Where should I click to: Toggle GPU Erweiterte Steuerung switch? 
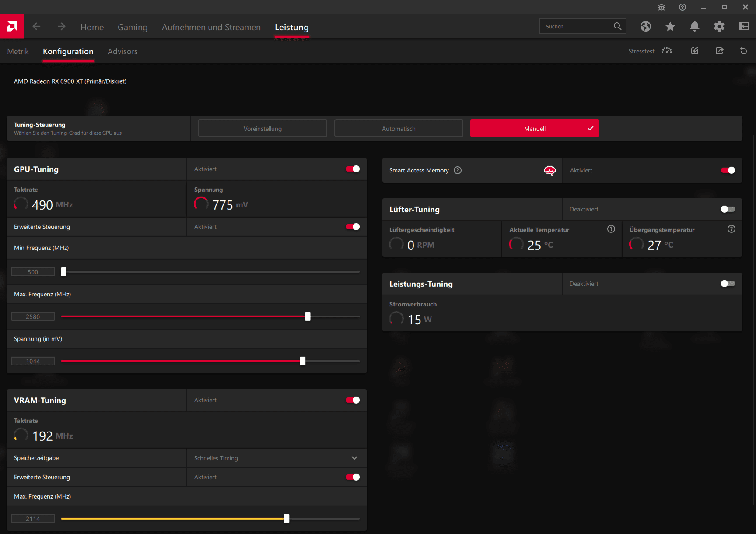[x=353, y=227]
